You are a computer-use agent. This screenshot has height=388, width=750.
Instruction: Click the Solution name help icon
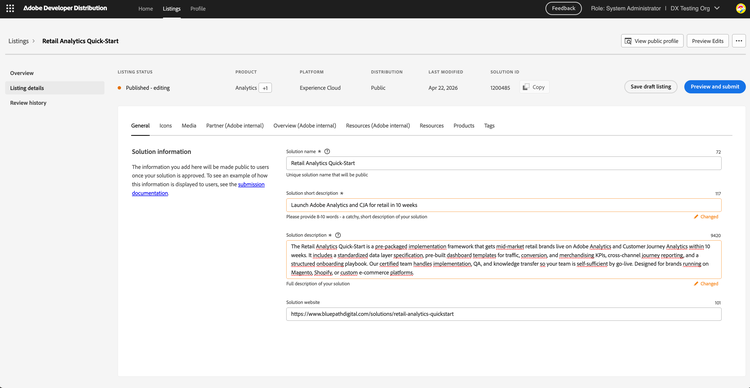(x=327, y=151)
